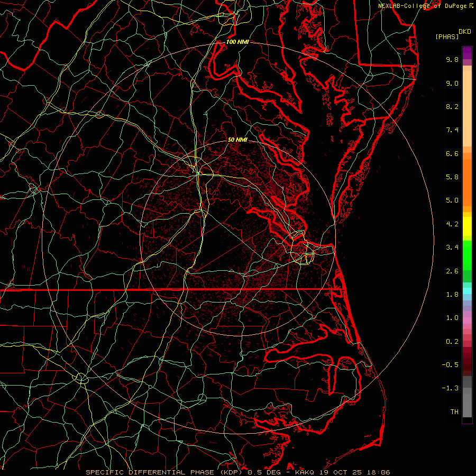Pick the cyan band in color bar

(467, 291)
